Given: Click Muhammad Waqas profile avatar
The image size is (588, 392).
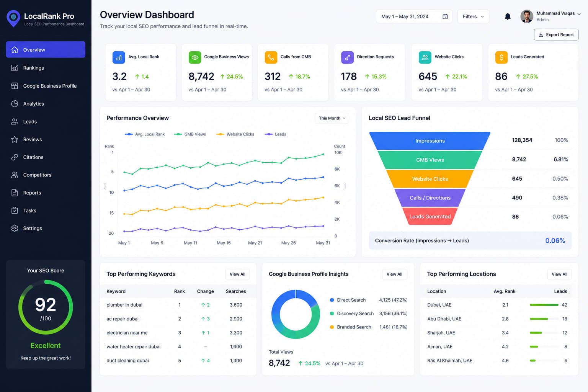Looking at the screenshot, I should point(527,16).
